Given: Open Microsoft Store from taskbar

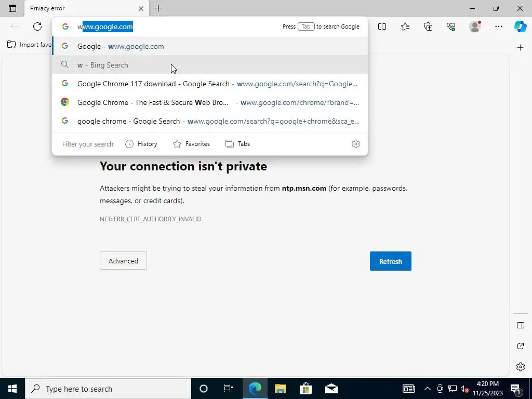Looking at the screenshot, I should click(305, 389).
